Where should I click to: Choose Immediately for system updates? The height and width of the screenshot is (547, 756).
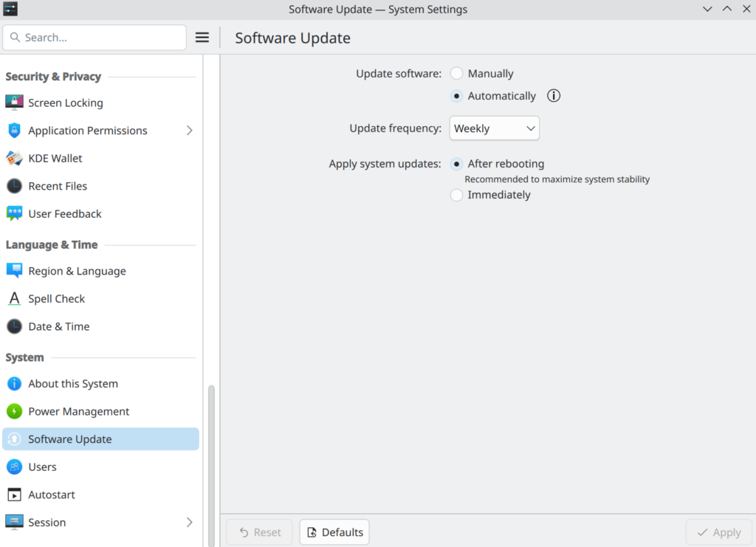(x=490, y=195)
